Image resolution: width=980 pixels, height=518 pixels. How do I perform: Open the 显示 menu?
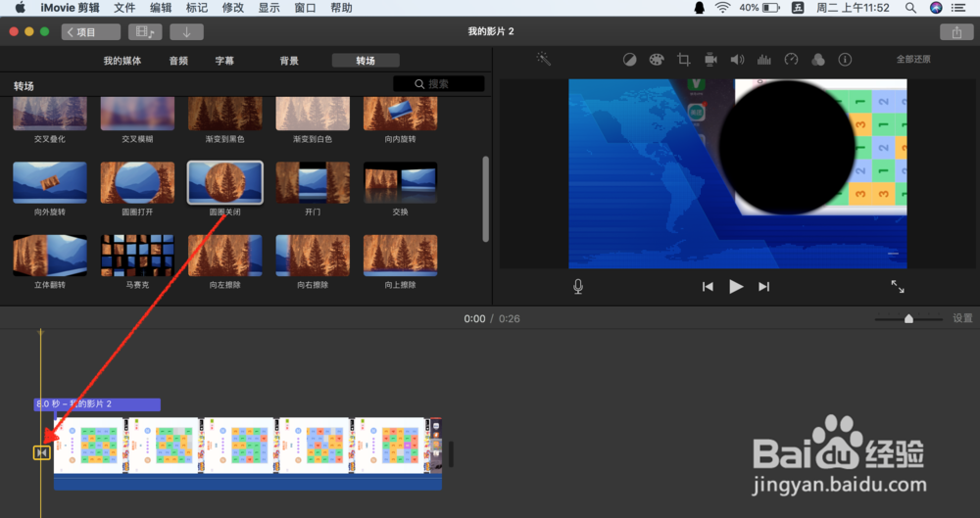tap(269, 8)
